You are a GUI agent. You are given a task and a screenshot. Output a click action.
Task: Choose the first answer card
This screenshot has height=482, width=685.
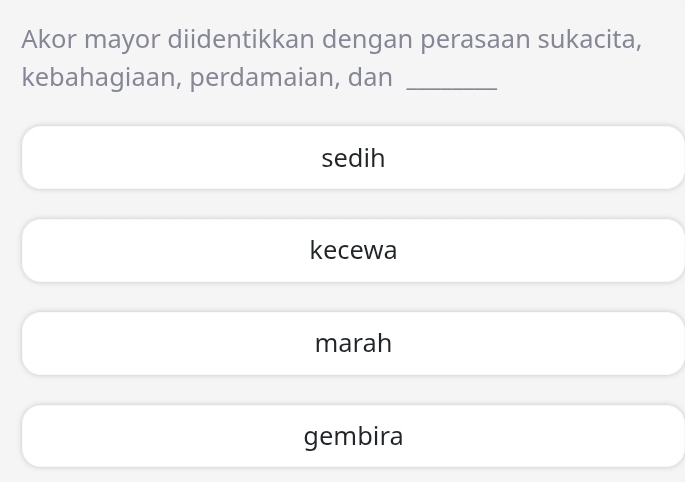click(353, 158)
